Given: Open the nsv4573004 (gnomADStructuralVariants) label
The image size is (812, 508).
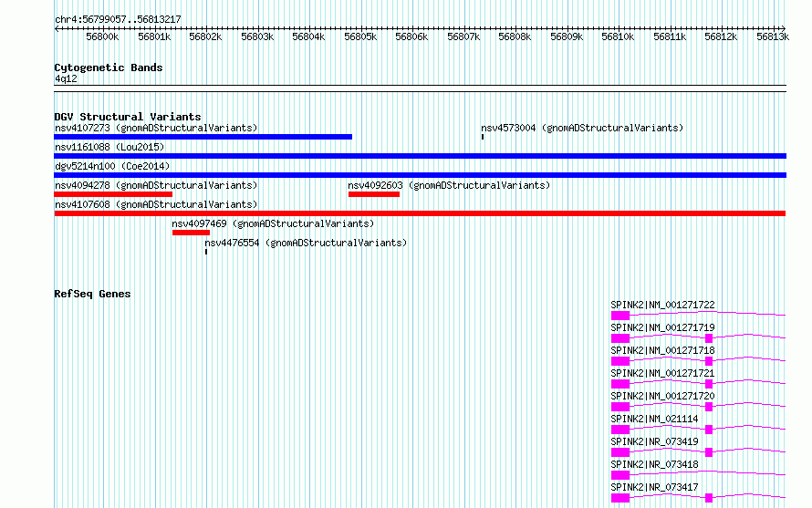Looking at the screenshot, I should tap(582, 128).
